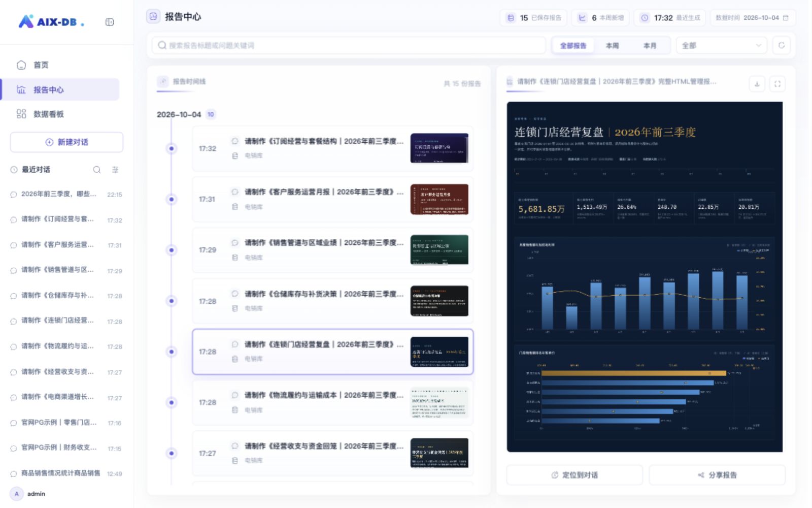Start a new chat with 新建对话
812x508 pixels.
tap(66, 142)
